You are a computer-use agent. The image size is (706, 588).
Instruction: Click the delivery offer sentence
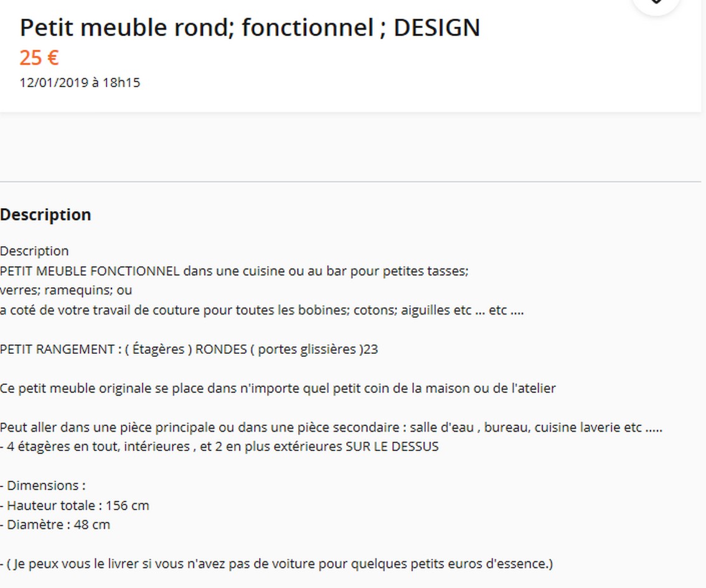click(276, 564)
